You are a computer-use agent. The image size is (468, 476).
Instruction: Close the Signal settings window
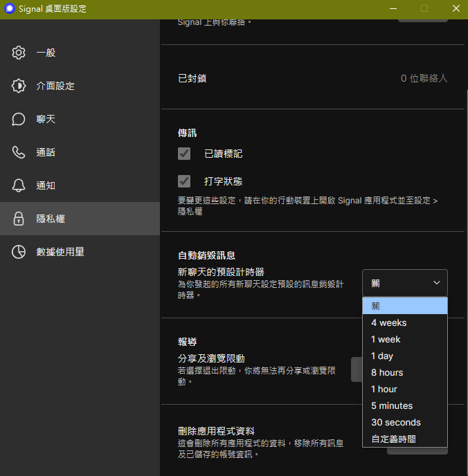pyautogui.click(x=456, y=8)
